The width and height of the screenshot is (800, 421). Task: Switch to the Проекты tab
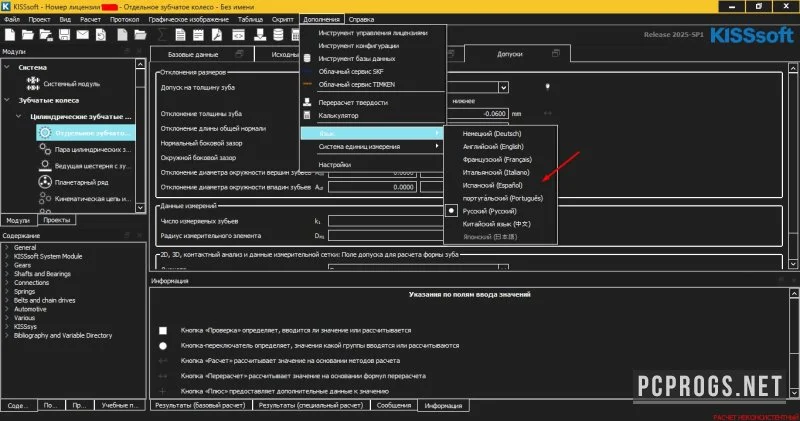click(x=57, y=220)
